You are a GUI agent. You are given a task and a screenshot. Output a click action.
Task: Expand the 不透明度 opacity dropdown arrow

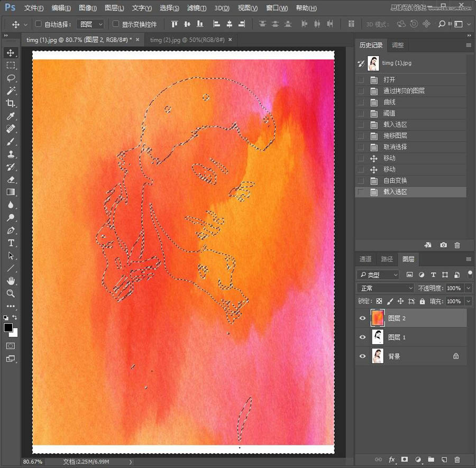468,288
